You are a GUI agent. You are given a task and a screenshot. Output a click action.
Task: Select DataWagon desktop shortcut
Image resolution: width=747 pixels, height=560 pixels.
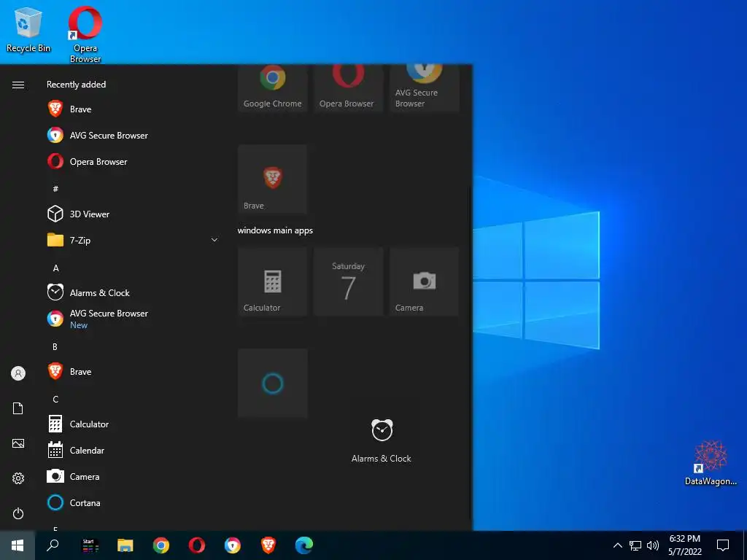[x=711, y=463]
